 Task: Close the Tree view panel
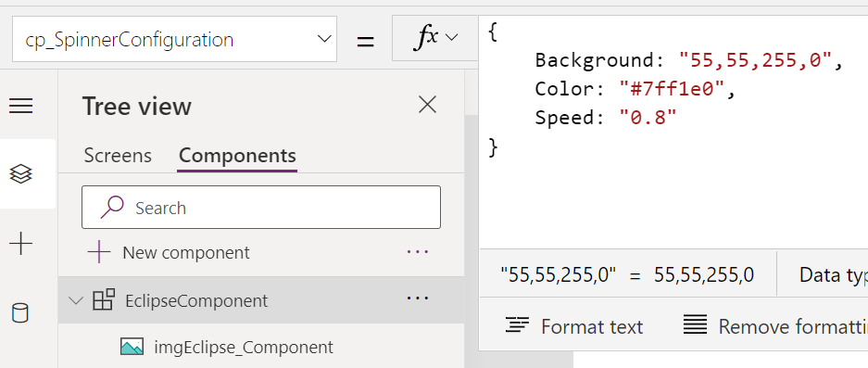[x=427, y=104]
